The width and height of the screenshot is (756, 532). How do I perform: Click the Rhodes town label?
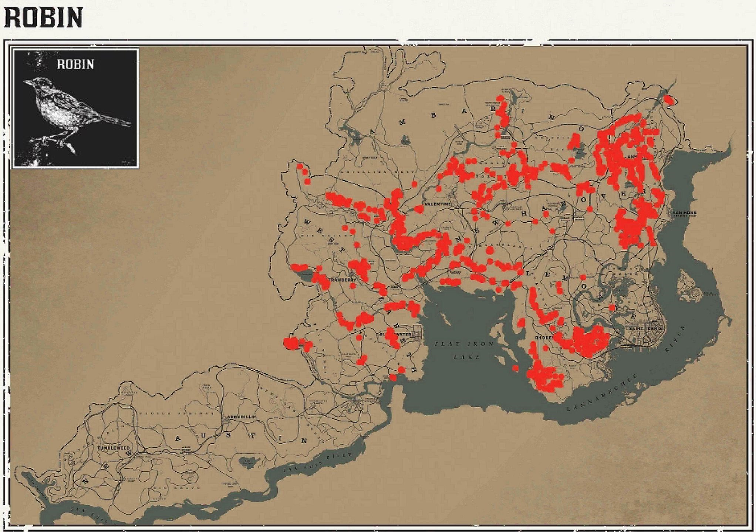(x=544, y=338)
